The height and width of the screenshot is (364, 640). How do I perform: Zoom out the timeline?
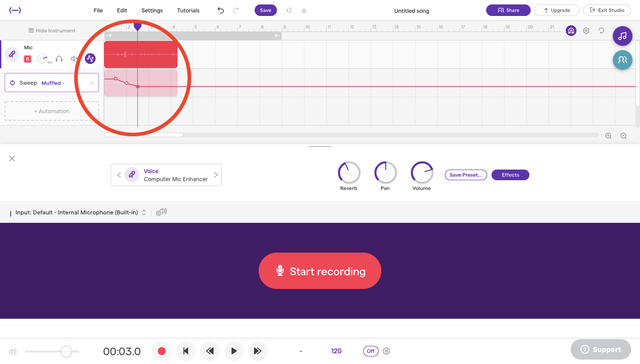(x=624, y=136)
